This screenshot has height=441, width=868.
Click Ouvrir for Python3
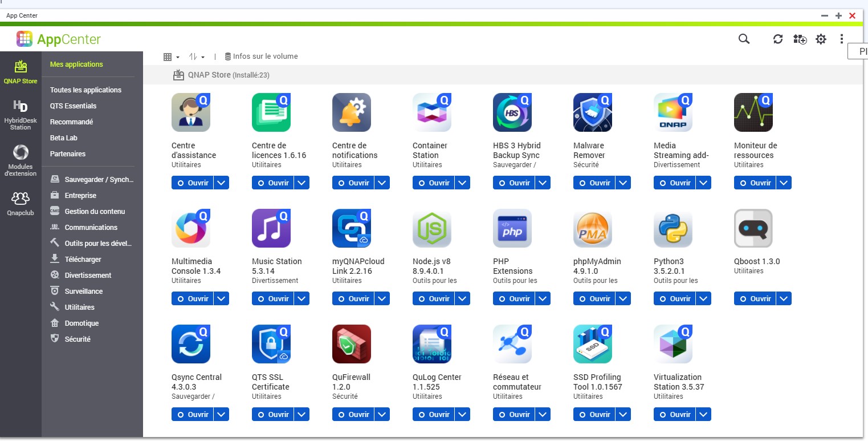coord(674,298)
